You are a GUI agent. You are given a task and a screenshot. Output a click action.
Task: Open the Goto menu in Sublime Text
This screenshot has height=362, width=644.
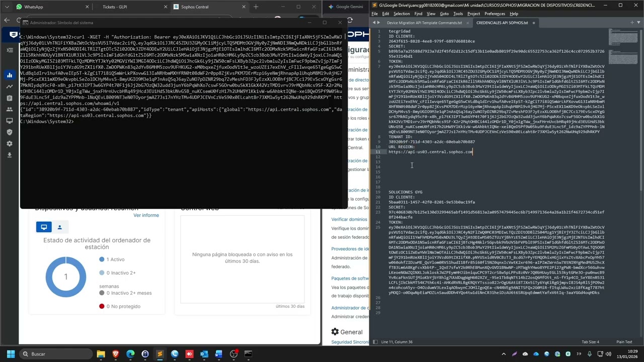(444, 14)
